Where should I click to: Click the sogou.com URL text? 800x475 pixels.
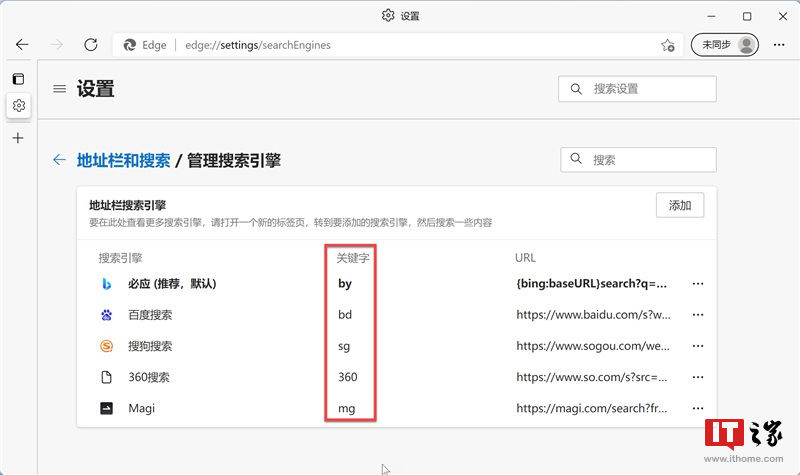(593, 346)
